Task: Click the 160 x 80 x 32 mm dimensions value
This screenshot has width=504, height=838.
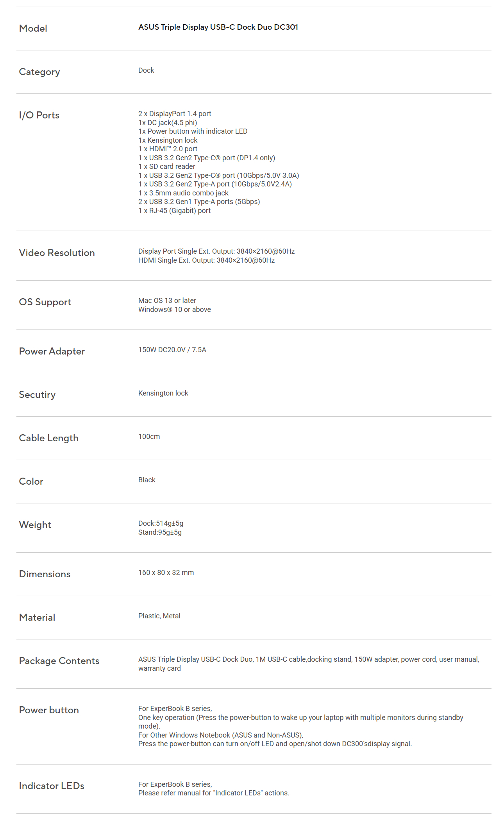Action: pos(166,573)
